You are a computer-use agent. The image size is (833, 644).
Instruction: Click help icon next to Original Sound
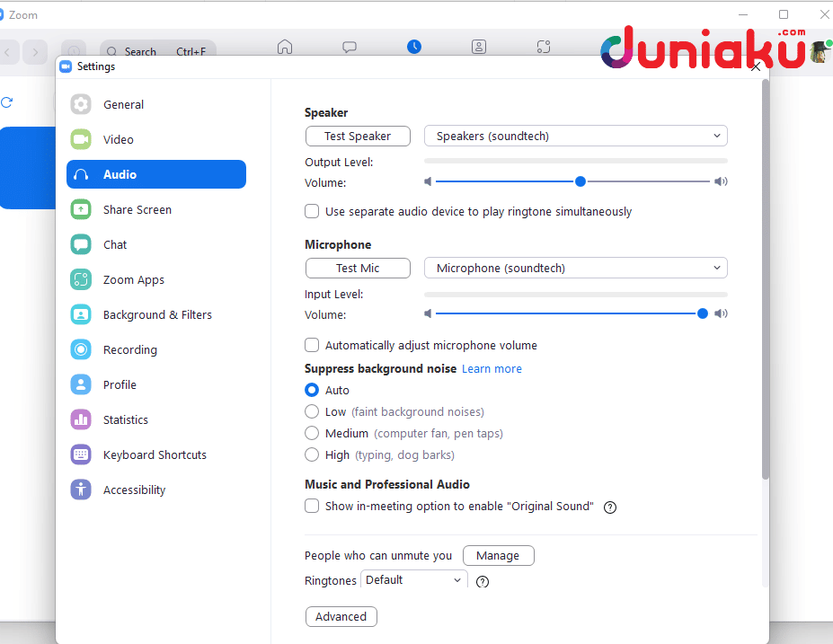pos(610,507)
